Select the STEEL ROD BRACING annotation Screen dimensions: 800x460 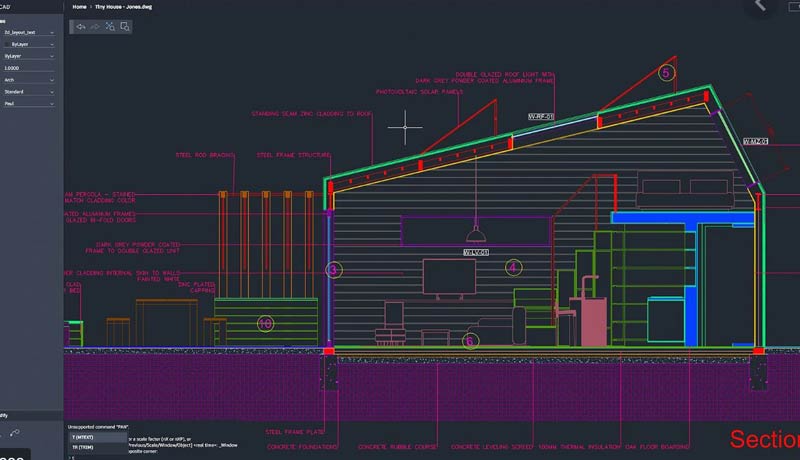[205, 155]
